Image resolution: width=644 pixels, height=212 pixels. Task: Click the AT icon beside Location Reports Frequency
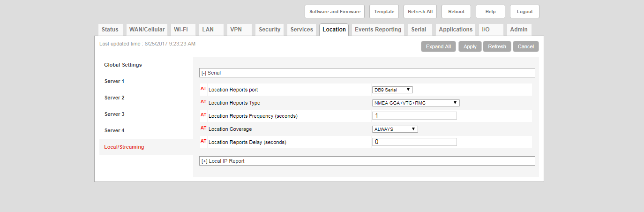coord(203,115)
